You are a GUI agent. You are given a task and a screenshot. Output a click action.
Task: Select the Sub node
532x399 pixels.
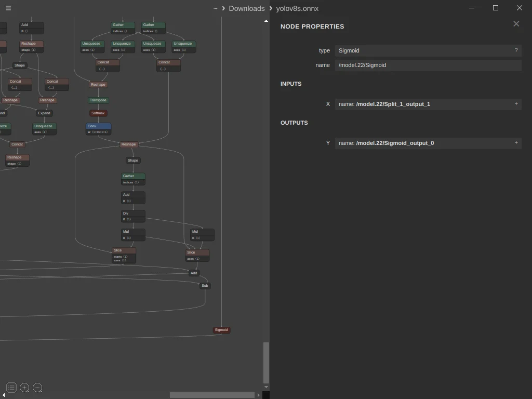205,286
